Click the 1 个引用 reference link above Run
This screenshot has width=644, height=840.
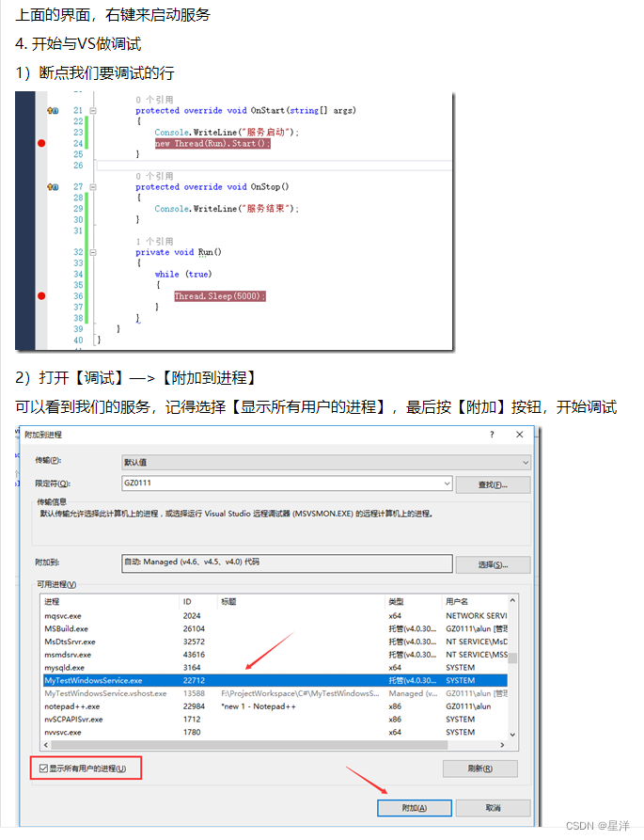155,242
